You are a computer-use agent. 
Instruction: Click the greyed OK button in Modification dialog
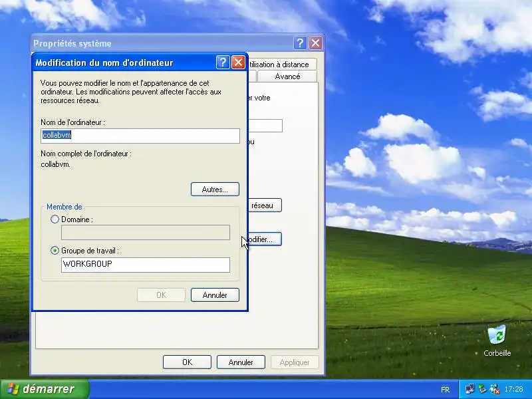(x=161, y=295)
